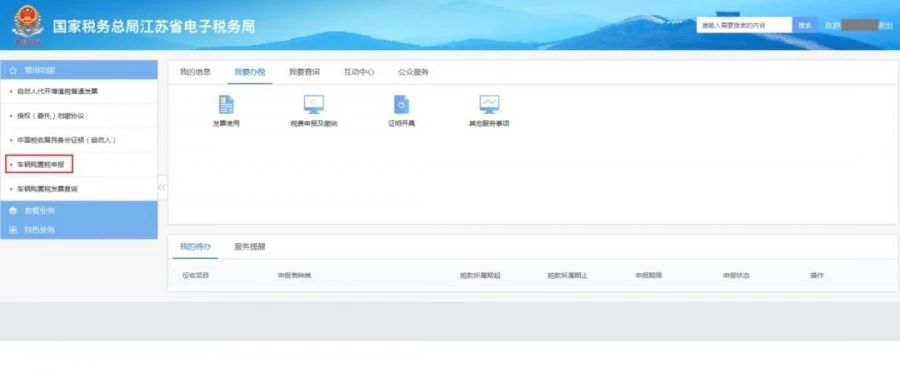Focus the header search input field
The image size is (900, 377).
tap(744, 25)
